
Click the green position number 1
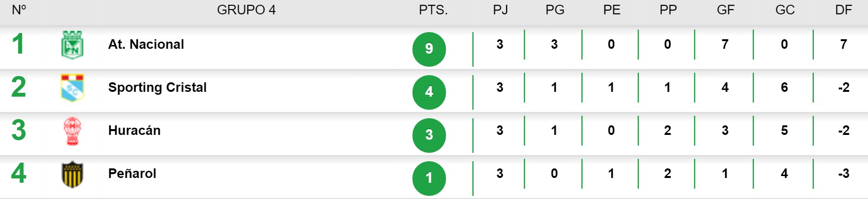[18, 44]
